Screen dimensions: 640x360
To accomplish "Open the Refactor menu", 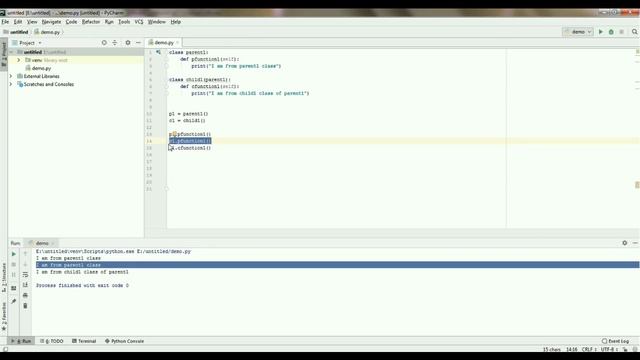I will [91, 22].
